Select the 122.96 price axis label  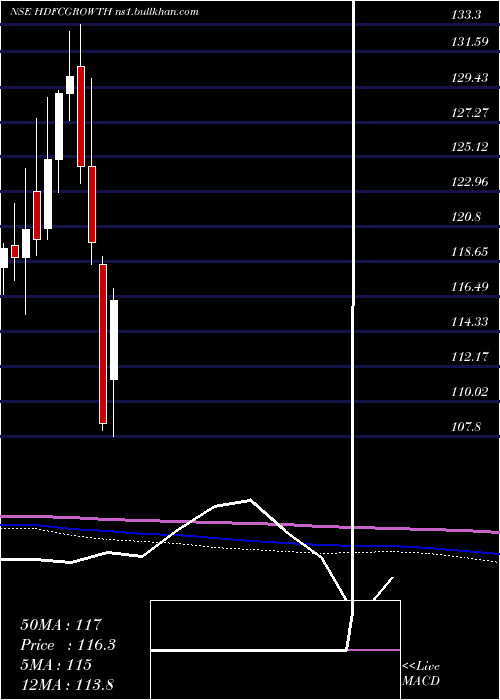(470, 182)
